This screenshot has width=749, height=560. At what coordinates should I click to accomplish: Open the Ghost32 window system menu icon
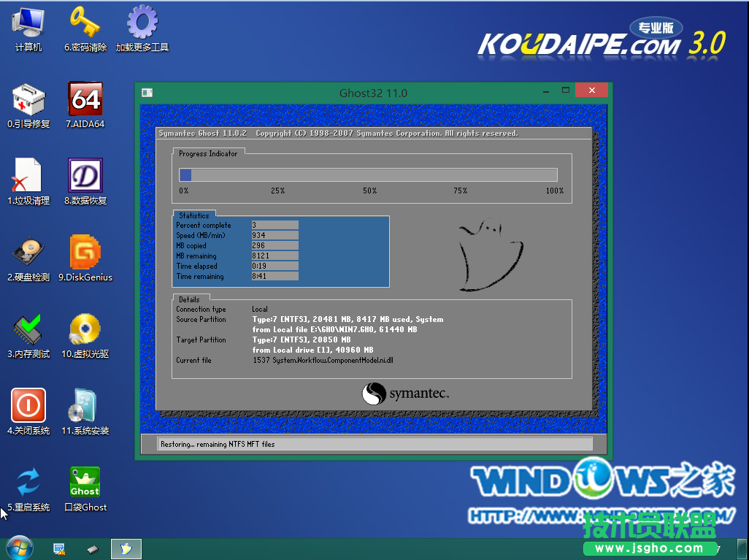click(147, 93)
